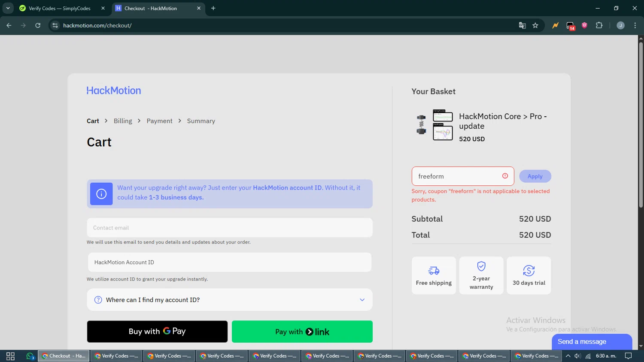Reload the page

point(38,25)
